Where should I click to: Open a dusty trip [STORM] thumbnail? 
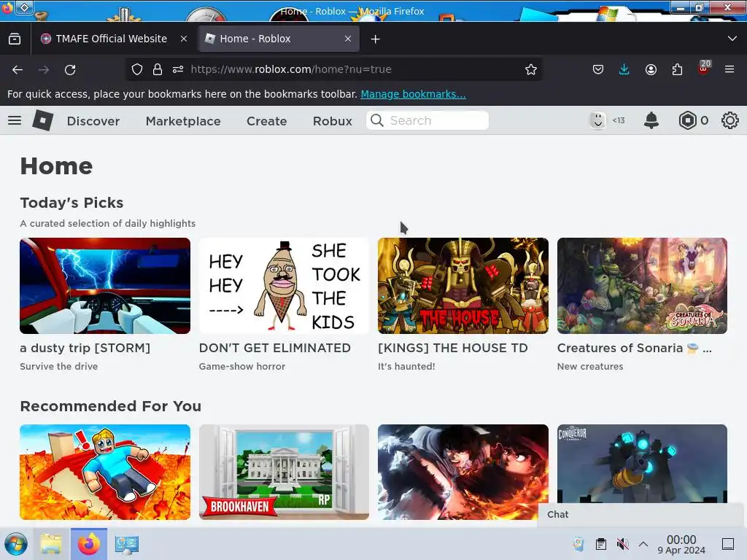click(x=105, y=286)
